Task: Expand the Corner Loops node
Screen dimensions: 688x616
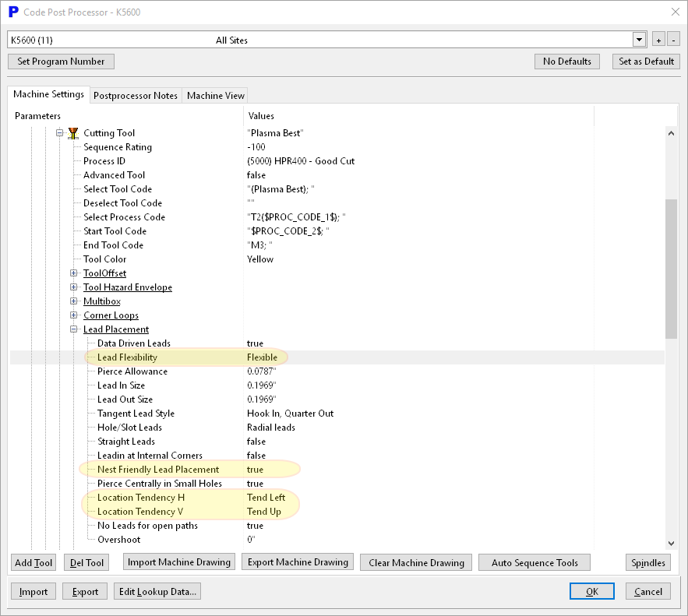Action: click(x=74, y=315)
